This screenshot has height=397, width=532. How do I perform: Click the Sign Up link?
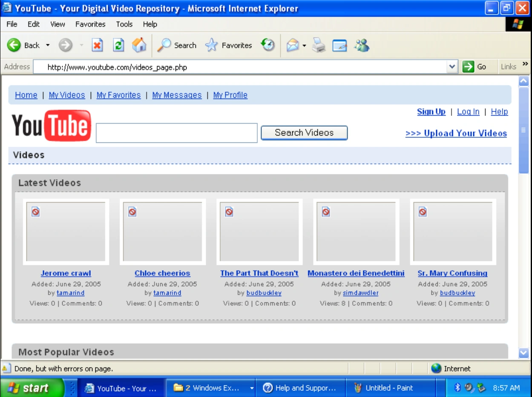pyautogui.click(x=431, y=112)
